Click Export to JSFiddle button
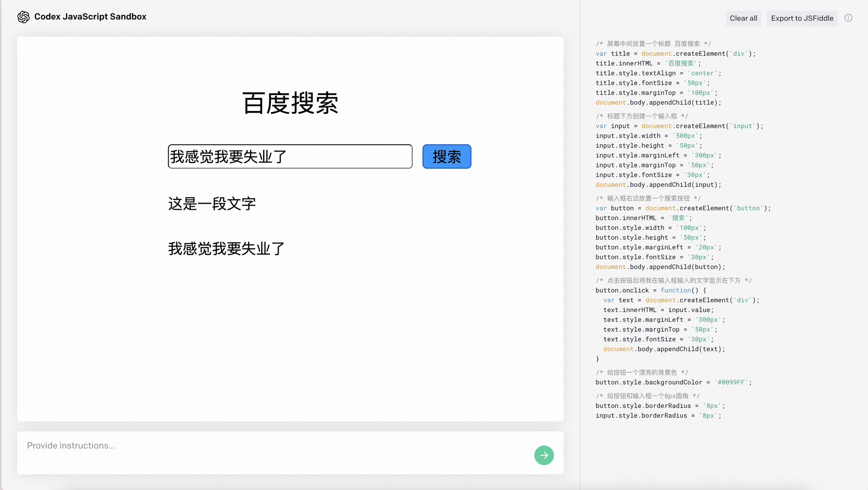 (802, 18)
